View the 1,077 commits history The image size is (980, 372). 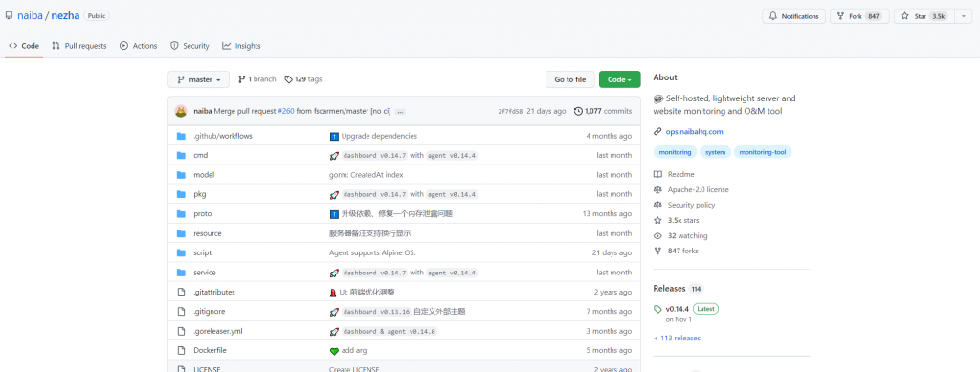tap(603, 111)
